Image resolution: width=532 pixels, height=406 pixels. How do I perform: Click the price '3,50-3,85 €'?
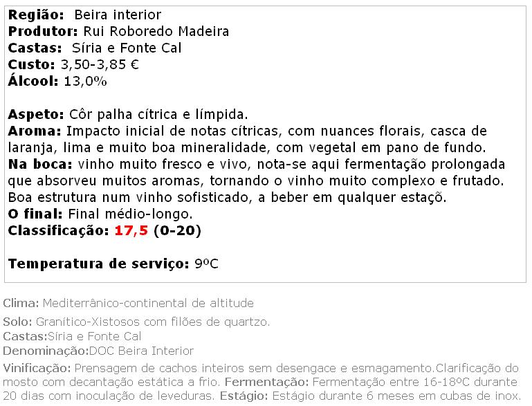click(100, 64)
